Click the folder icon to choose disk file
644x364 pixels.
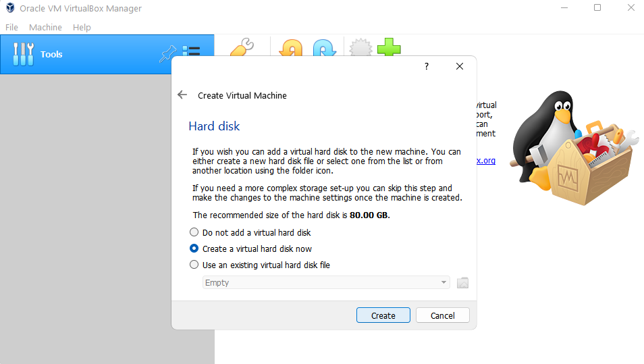coord(462,283)
